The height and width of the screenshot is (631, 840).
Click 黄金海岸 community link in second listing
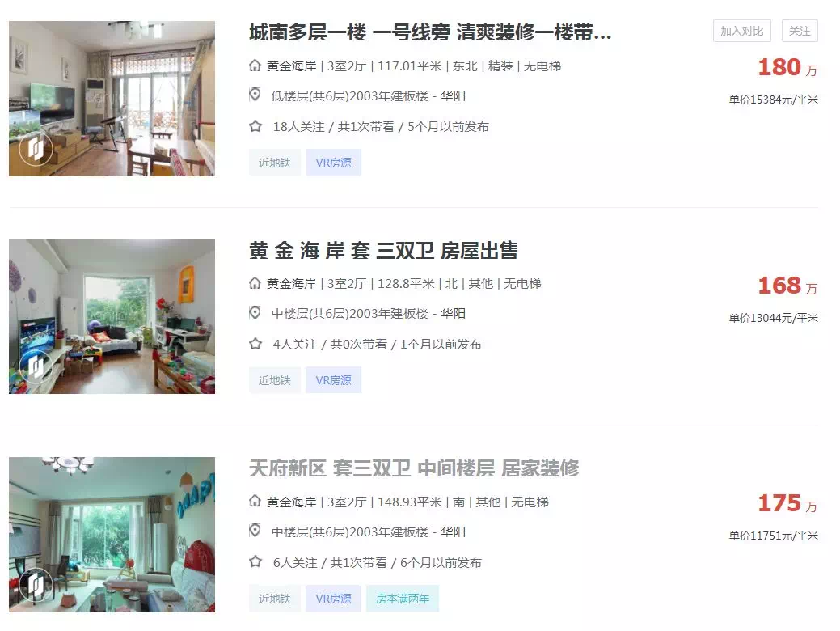(292, 284)
